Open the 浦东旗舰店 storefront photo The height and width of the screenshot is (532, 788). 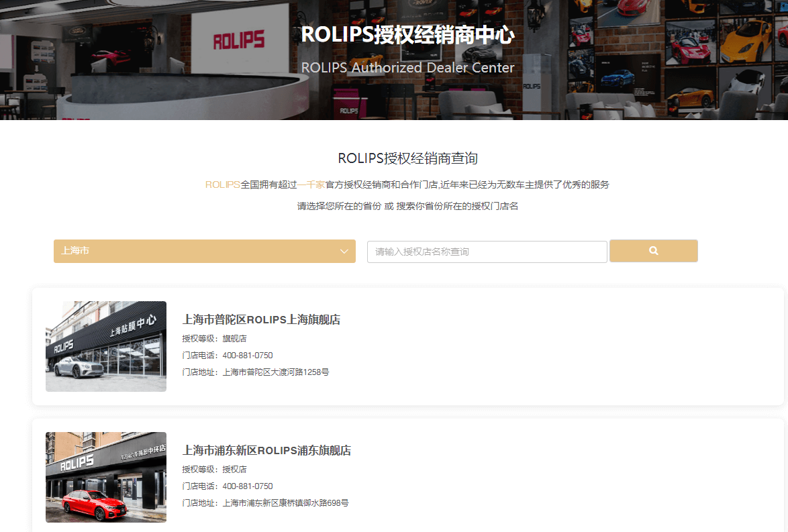click(x=106, y=477)
